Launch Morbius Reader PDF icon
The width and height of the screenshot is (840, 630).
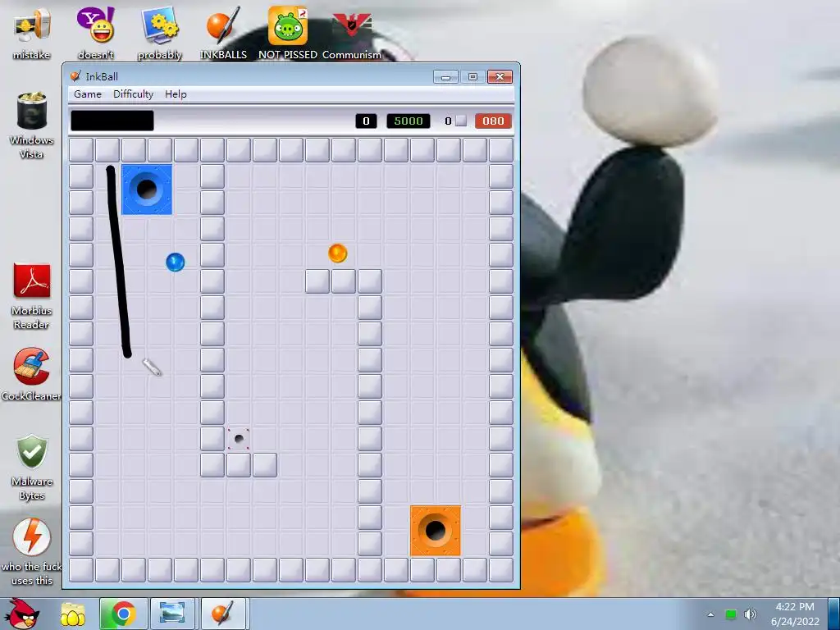tap(32, 296)
